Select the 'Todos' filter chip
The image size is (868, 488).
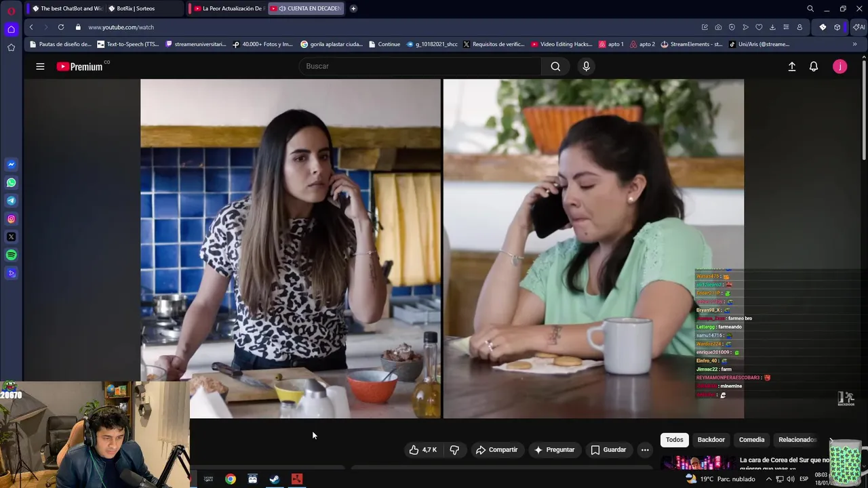pyautogui.click(x=674, y=439)
